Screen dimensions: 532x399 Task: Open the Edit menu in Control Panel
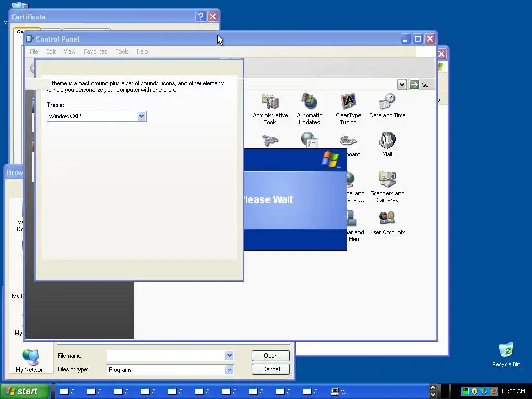(51, 51)
